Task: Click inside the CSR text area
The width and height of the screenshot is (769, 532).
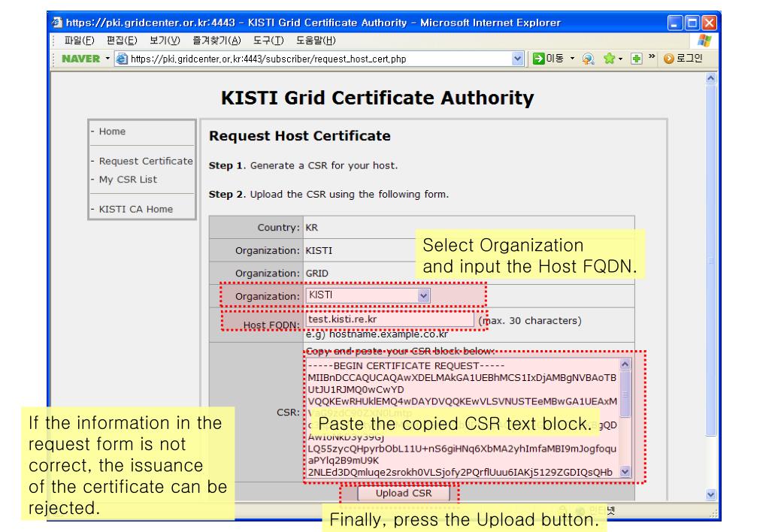Action: click(x=462, y=419)
